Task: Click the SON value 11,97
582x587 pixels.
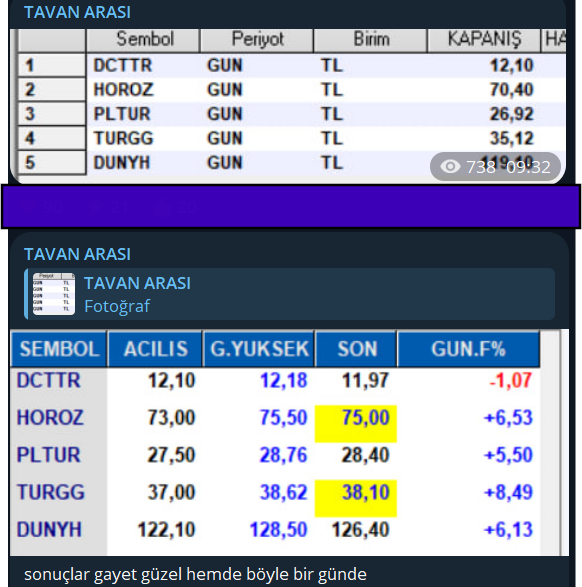Action: tap(365, 380)
